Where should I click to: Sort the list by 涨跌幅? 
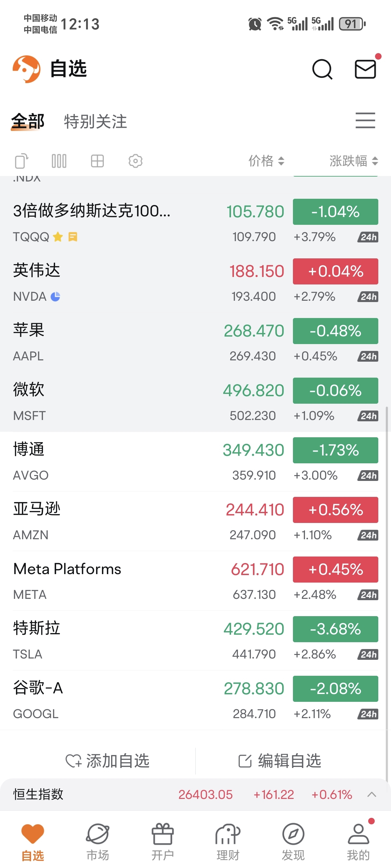pyautogui.click(x=353, y=161)
